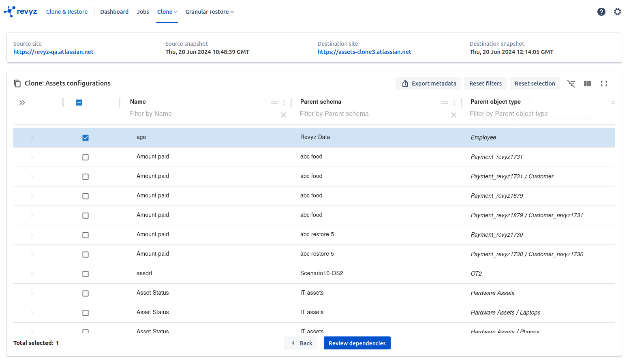The height and width of the screenshot is (364, 631).
Task: Check Amount paid Payment_revyz1879 row checkbox
Action: pyautogui.click(x=86, y=196)
